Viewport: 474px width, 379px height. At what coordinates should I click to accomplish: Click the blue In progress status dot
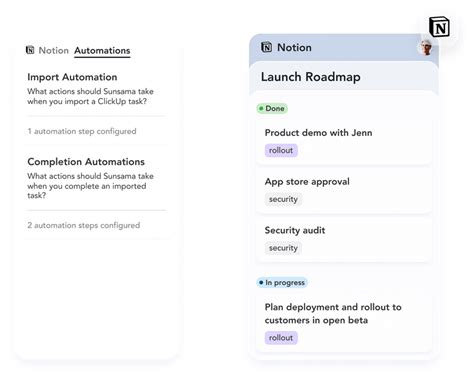(x=261, y=282)
